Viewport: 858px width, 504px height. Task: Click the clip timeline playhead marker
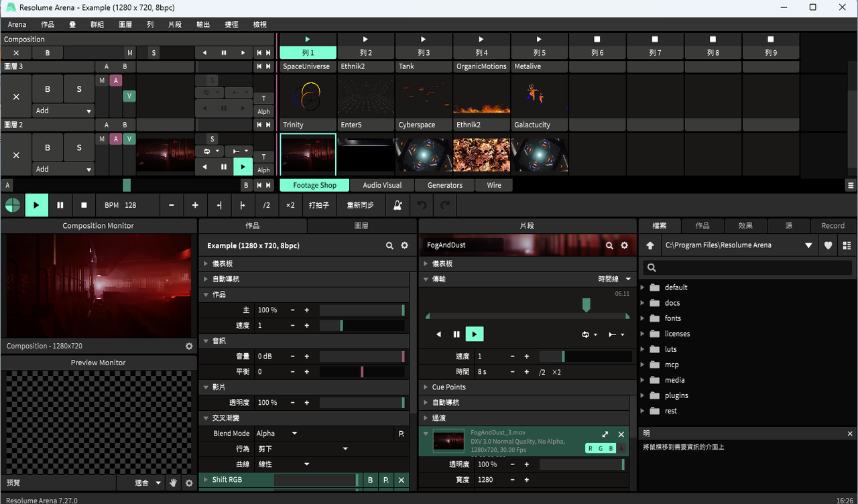(x=587, y=305)
